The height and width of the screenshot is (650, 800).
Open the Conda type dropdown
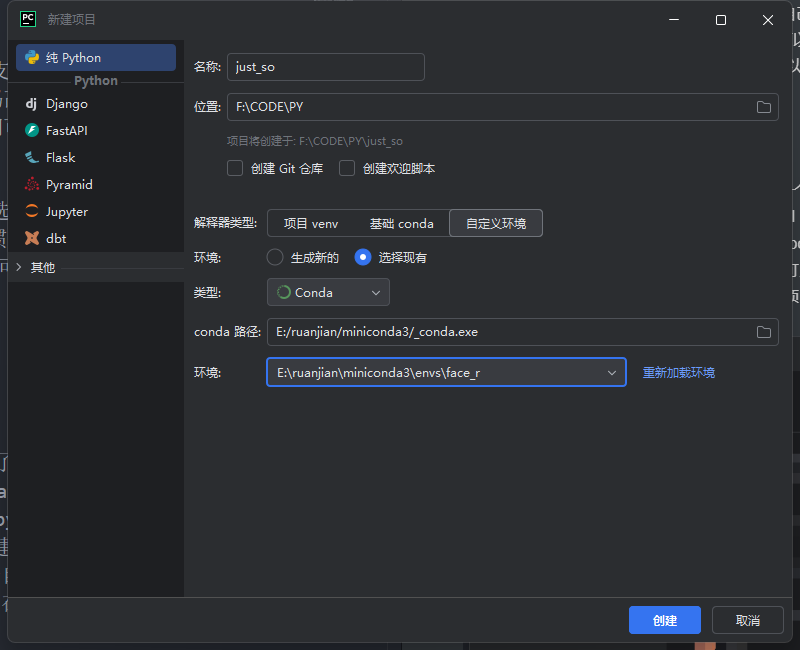(328, 292)
